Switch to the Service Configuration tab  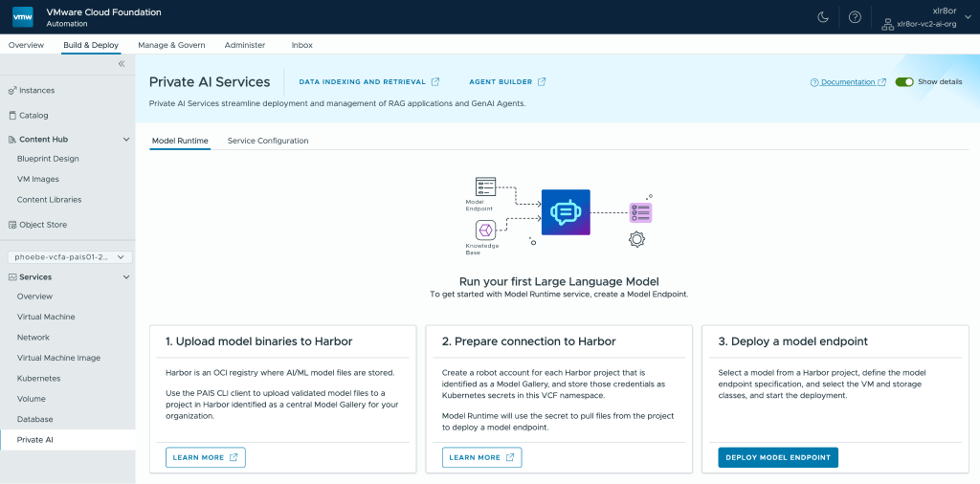[x=268, y=142]
